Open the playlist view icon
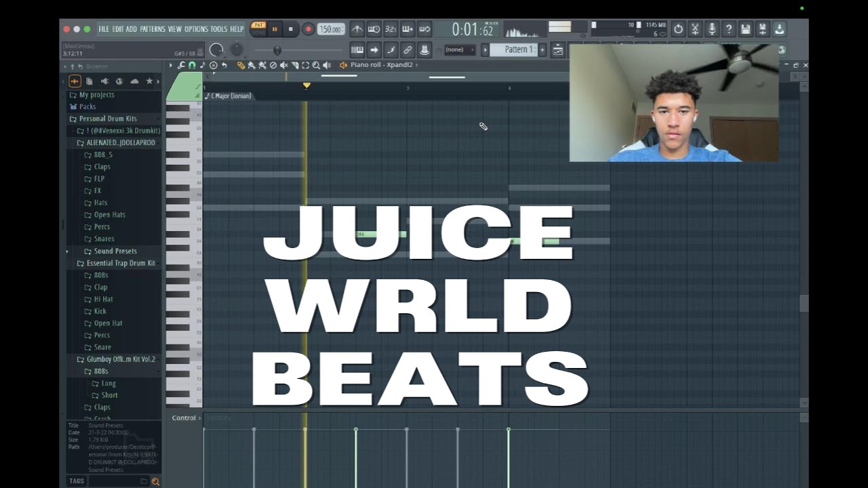This screenshot has width=868, height=488. pos(558,49)
